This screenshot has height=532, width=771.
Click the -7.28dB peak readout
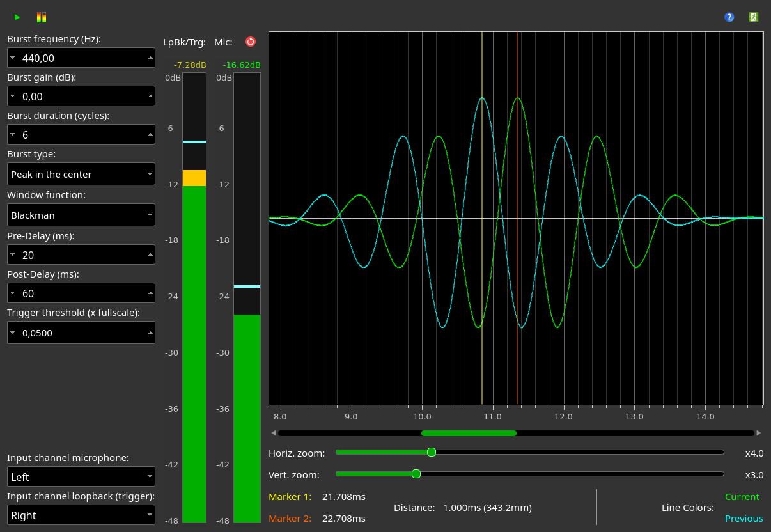click(x=190, y=65)
